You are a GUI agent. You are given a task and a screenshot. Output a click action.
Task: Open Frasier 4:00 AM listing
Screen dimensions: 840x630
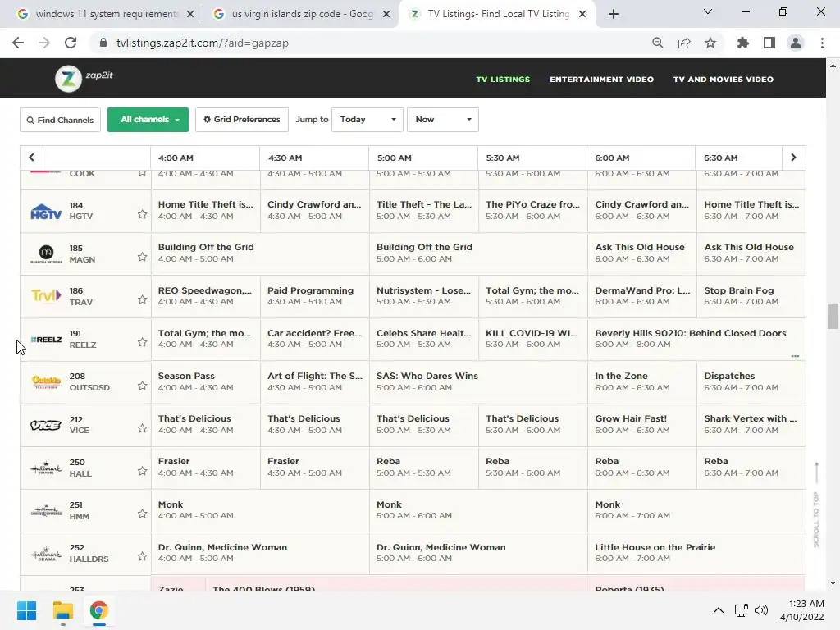pyautogui.click(x=206, y=467)
